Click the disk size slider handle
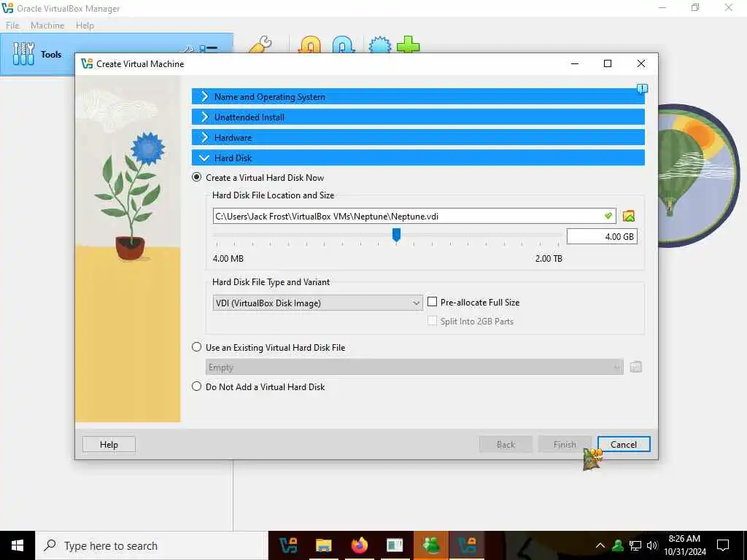Image resolution: width=747 pixels, height=560 pixels. (396, 234)
